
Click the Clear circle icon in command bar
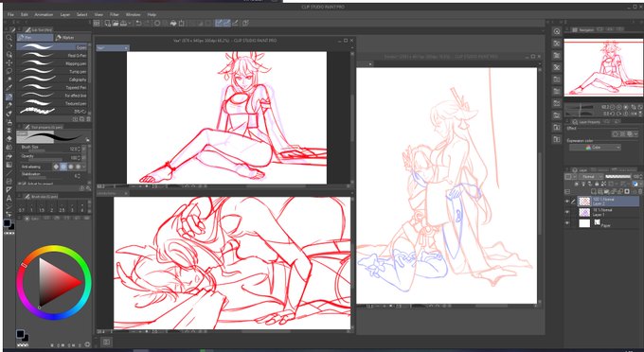coord(157,24)
